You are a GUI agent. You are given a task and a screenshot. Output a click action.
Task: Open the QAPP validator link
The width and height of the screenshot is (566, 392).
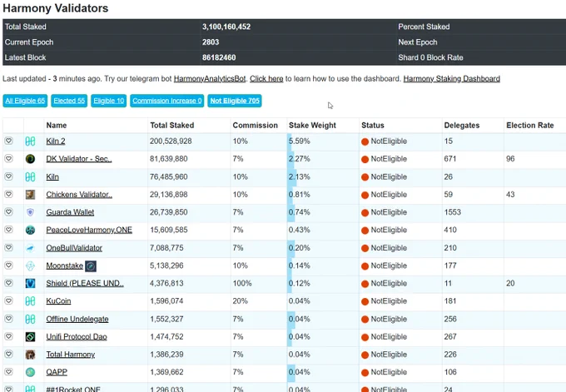(57, 372)
